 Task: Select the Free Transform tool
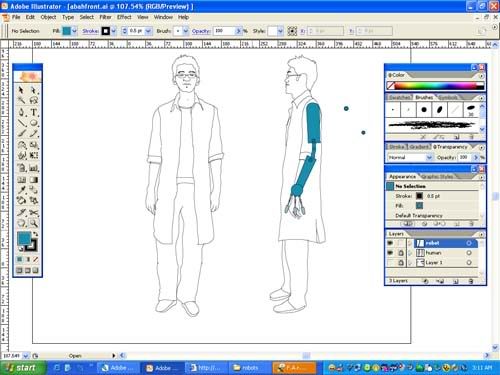coord(33,156)
